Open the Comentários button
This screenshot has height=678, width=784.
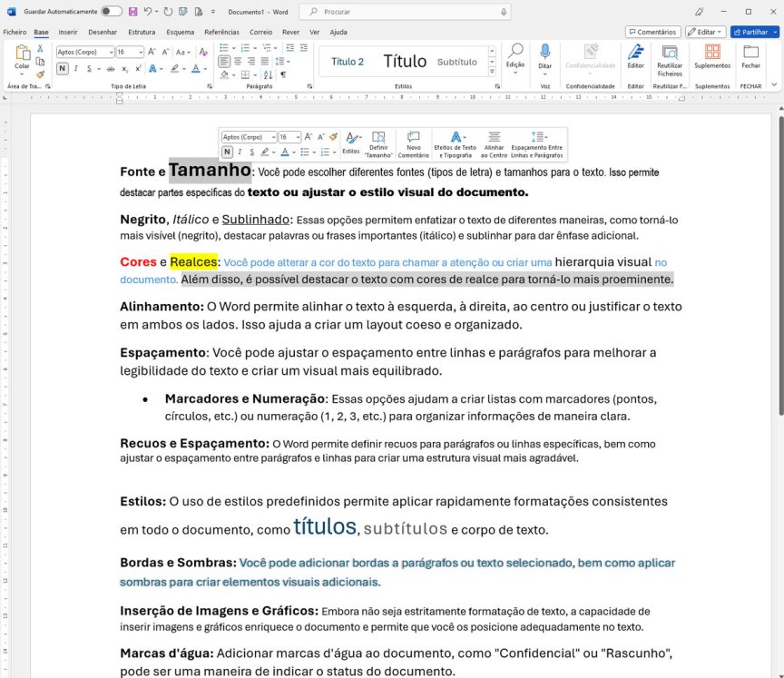pos(652,32)
